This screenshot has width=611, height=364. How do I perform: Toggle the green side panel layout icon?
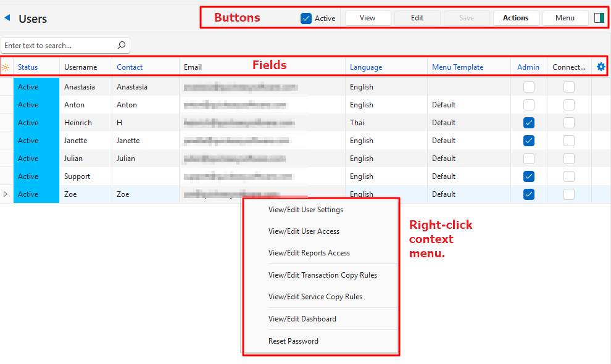pos(599,18)
